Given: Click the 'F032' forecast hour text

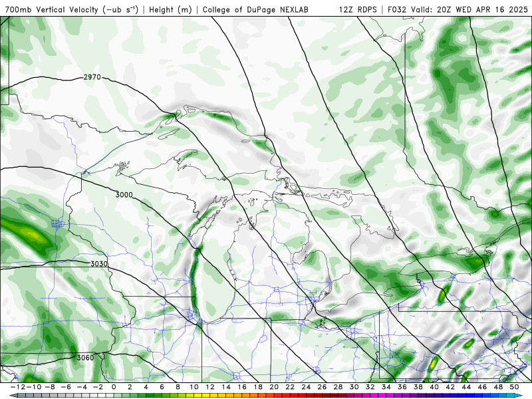Looking at the screenshot, I should (x=398, y=10).
